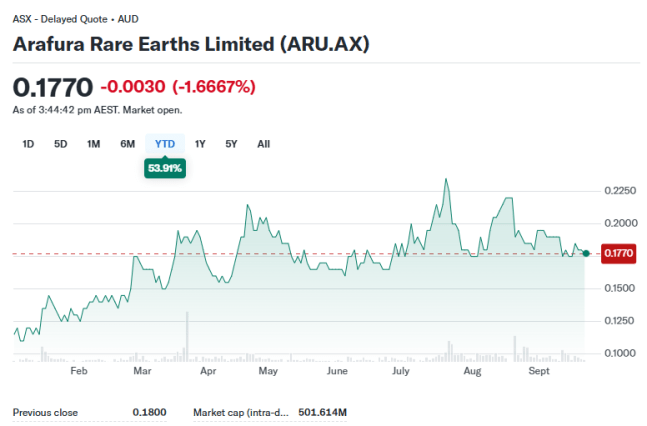This screenshot has width=647, height=426.
Task: Click the 0.2250 y-axis price label
Action: [x=619, y=190]
